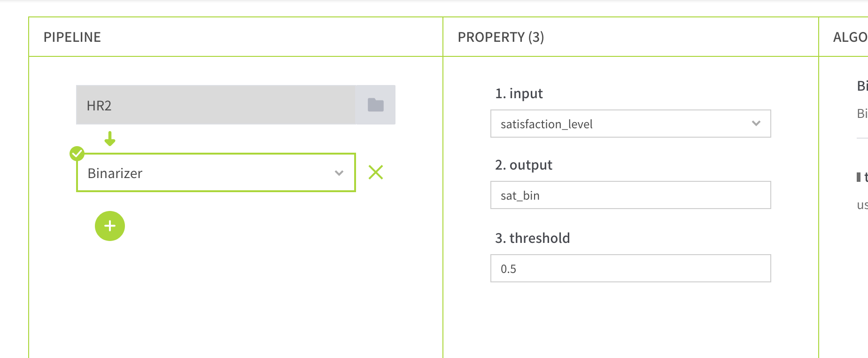Open the ALGO panel on the right

850,37
